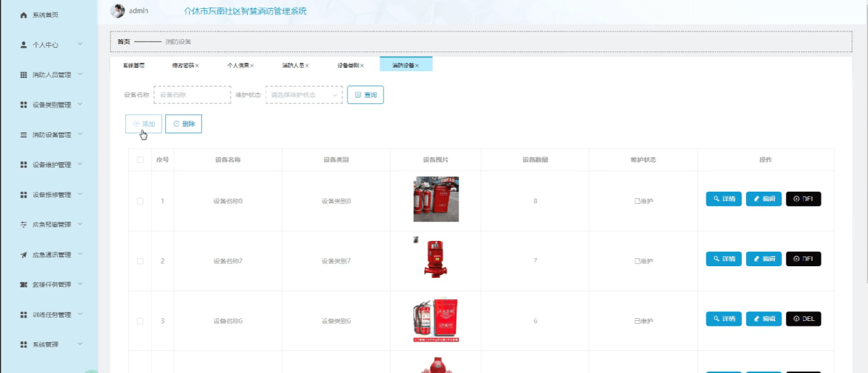Click 首页 in the breadcrumb
This screenshot has width=868, height=373.
coord(123,42)
